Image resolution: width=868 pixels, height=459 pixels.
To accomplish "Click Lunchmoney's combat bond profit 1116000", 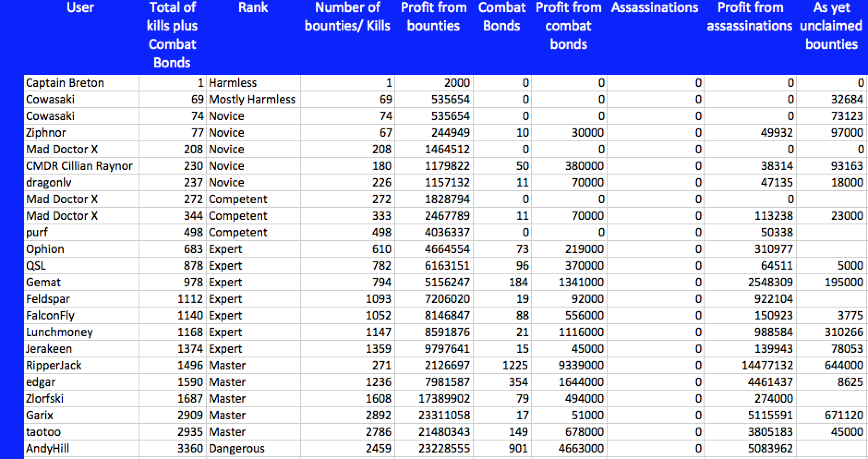I will [569, 332].
